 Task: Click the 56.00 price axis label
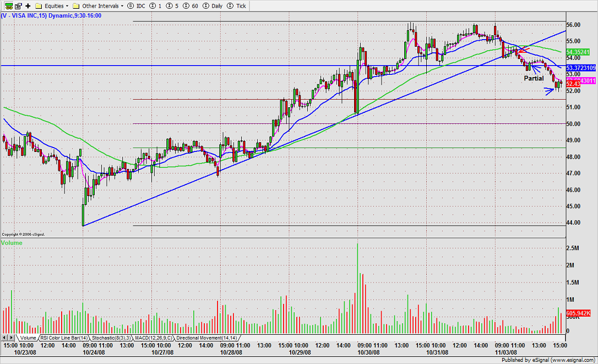574,25
